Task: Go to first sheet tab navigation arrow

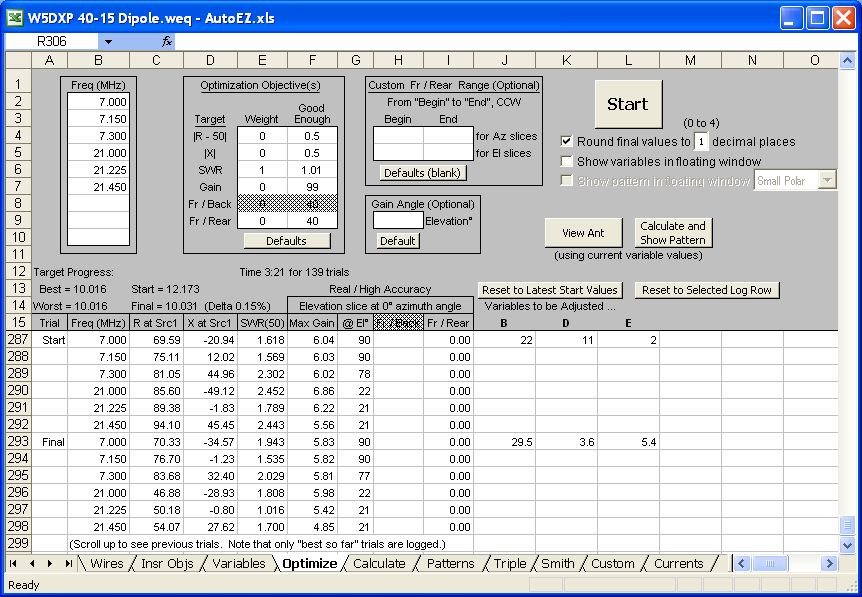Action: 13,564
